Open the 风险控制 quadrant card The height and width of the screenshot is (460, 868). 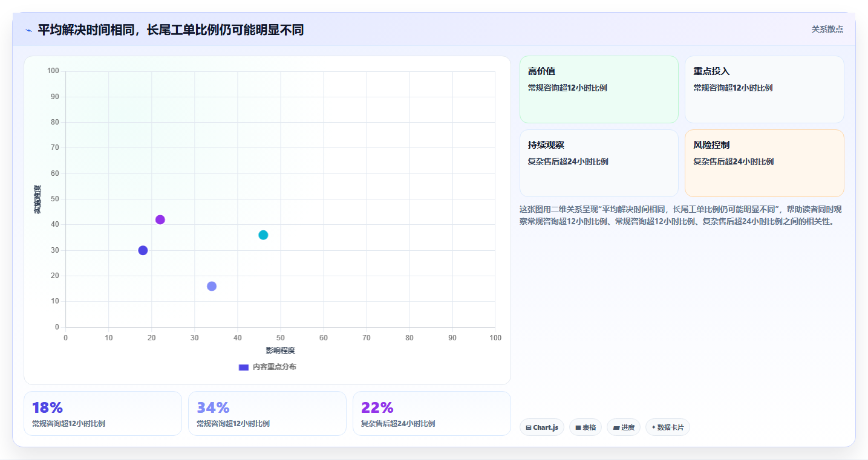coord(764,163)
